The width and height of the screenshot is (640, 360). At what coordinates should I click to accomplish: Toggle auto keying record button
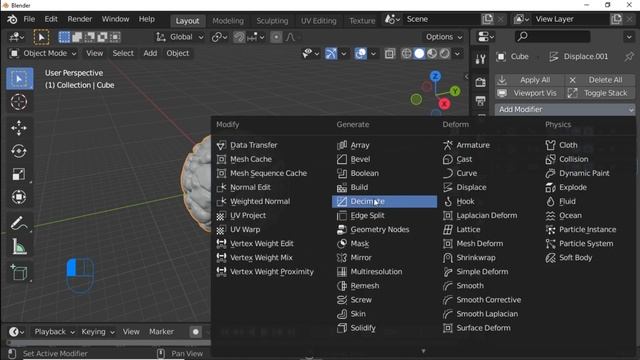pyautogui.click(x=196, y=332)
